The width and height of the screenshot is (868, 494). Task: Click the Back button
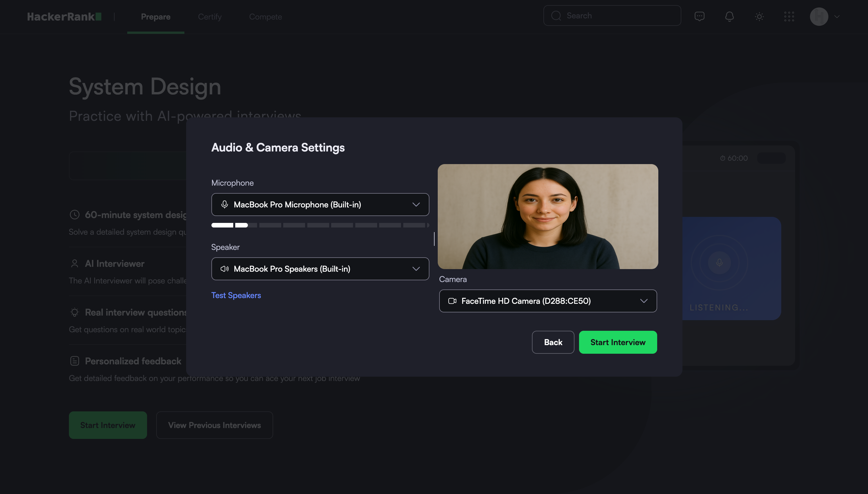(553, 342)
